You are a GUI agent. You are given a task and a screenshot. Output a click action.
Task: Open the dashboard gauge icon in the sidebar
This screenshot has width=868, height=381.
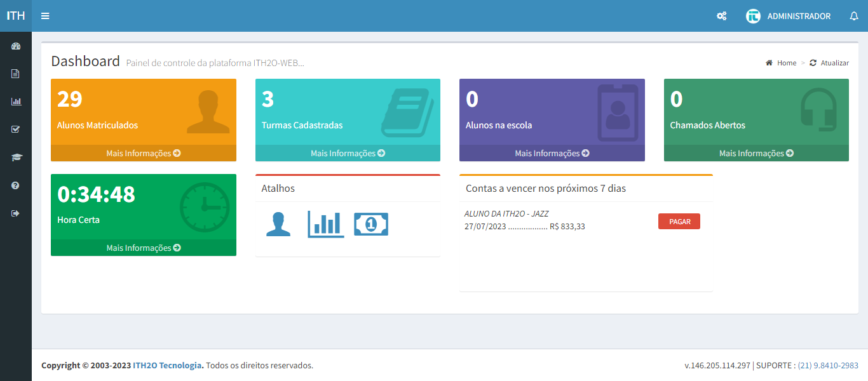(x=16, y=45)
